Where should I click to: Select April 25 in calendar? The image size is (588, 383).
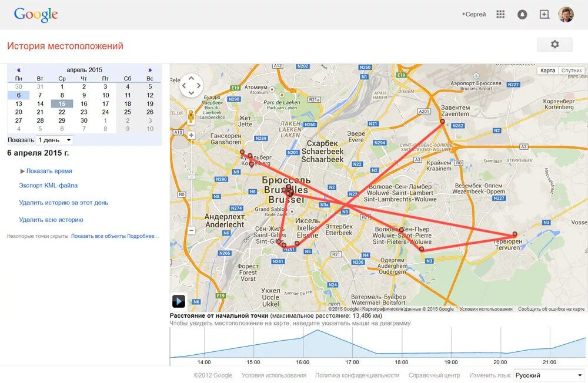(128, 112)
